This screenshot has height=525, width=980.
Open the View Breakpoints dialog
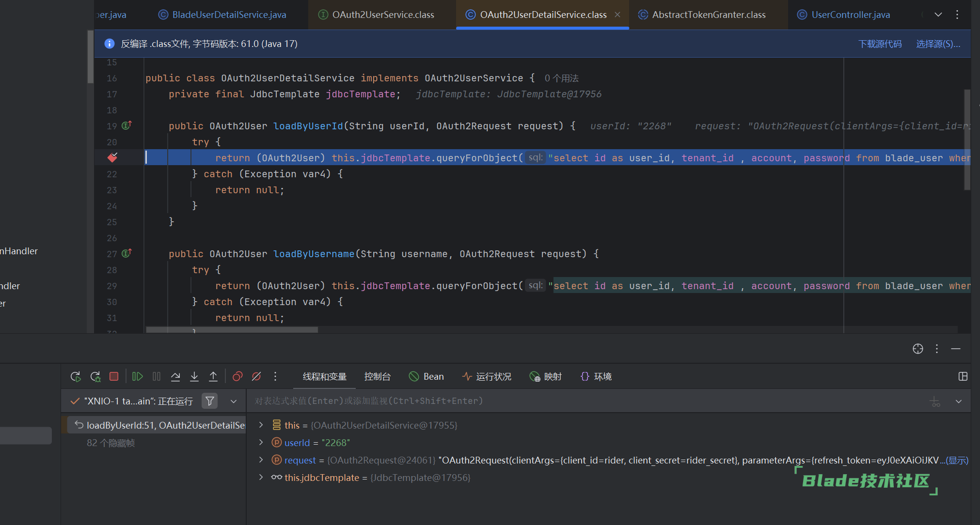(x=237, y=376)
